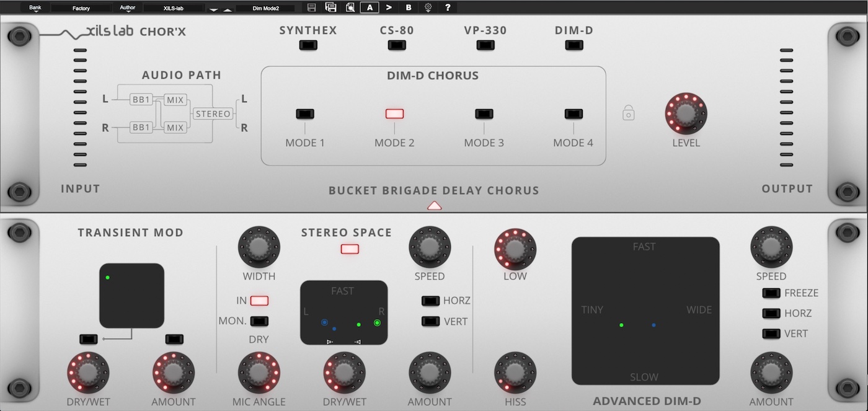Open the Author dropdown
Image resolution: width=868 pixels, height=411 pixels.
127,8
